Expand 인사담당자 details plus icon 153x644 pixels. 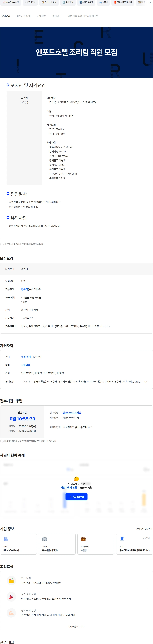click(x=91, y=427)
